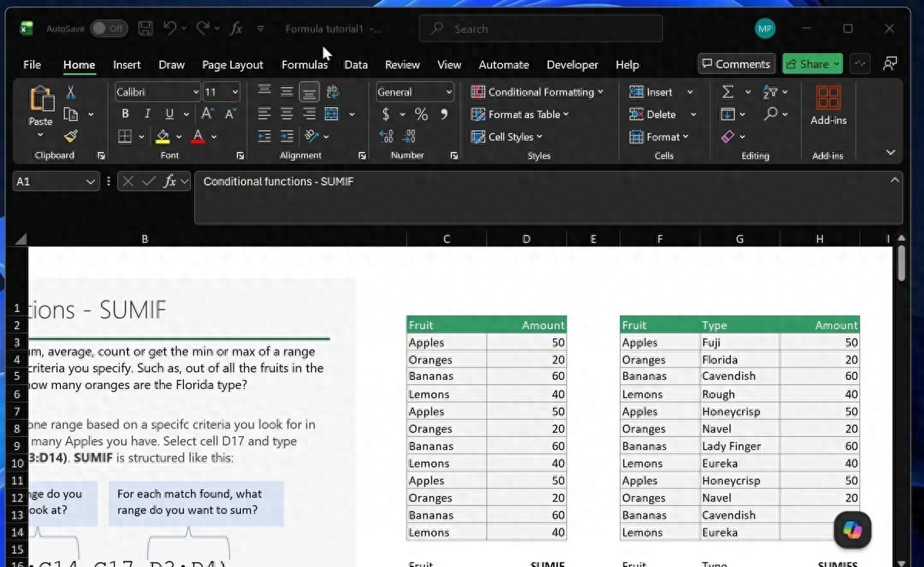Click the Align Left icon
Screen dimensions: 924x567
[x=264, y=114]
